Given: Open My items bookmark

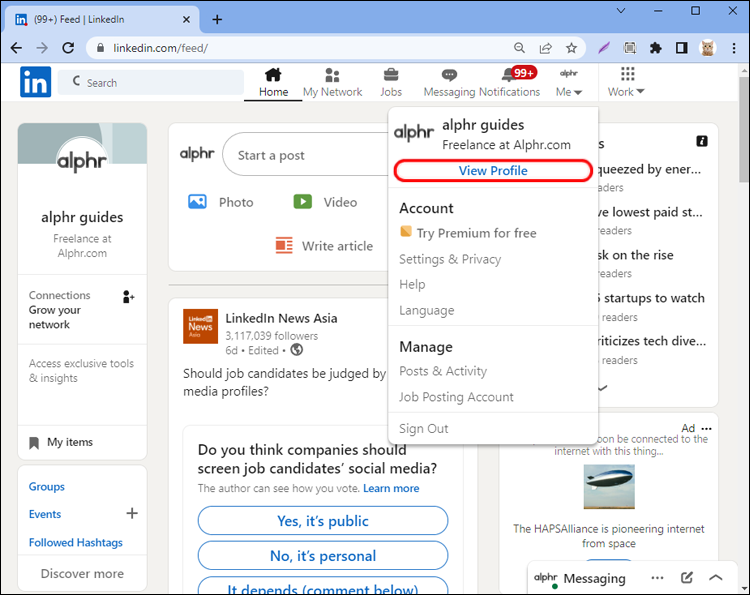Looking at the screenshot, I should pos(61,442).
